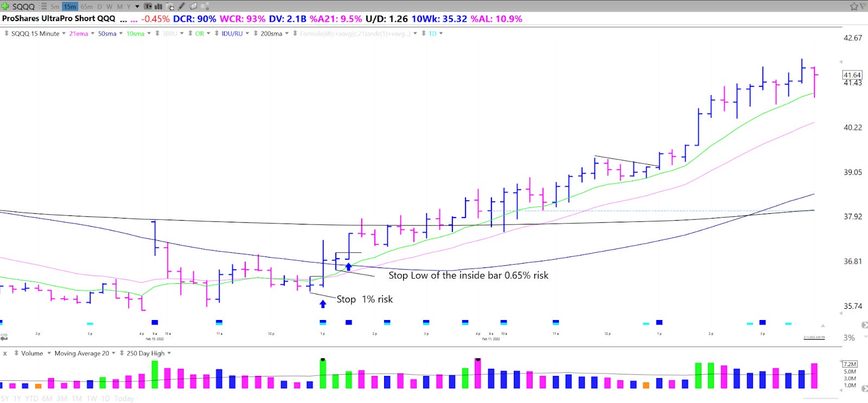Switch to the 65m timeframe
The height and width of the screenshot is (403, 868).
tap(86, 7)
